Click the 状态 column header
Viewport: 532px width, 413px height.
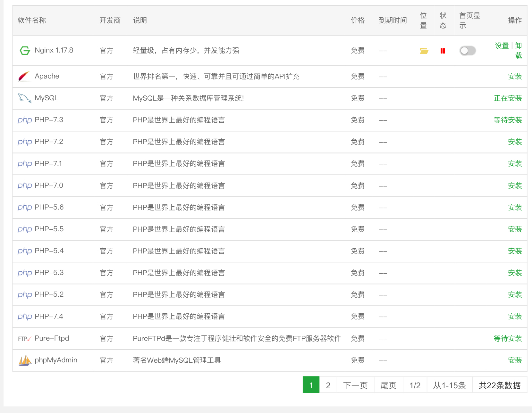(443, 21)
